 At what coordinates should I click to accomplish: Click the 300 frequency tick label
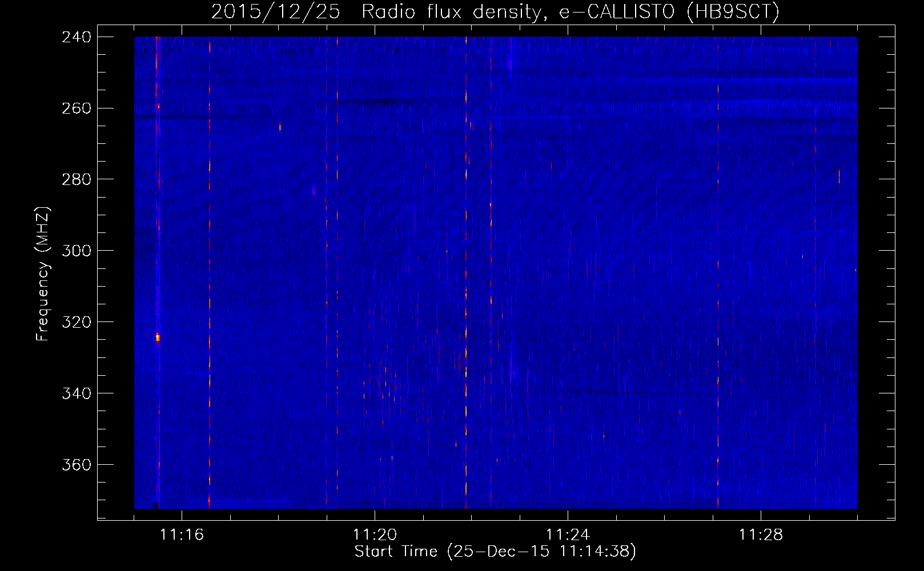[x=77, y=251]
